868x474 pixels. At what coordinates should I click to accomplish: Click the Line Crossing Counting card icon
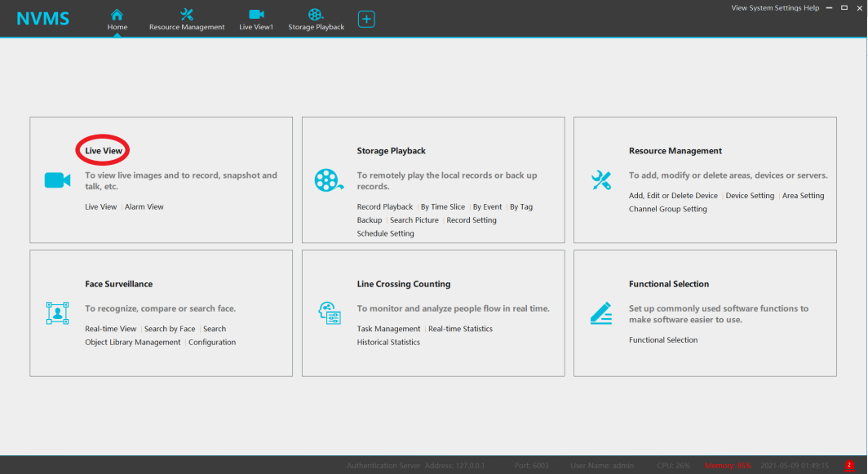tap(329, 313)
